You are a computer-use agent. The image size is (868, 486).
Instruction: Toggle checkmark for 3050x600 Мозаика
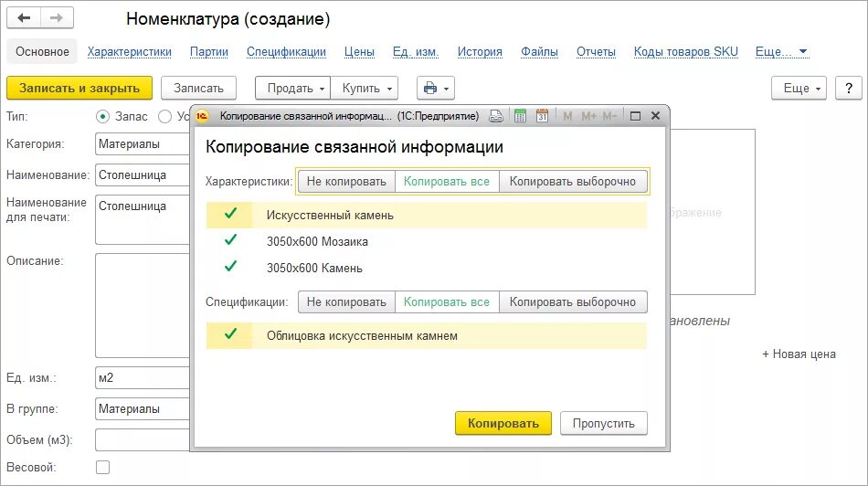[x=230, y=239]
